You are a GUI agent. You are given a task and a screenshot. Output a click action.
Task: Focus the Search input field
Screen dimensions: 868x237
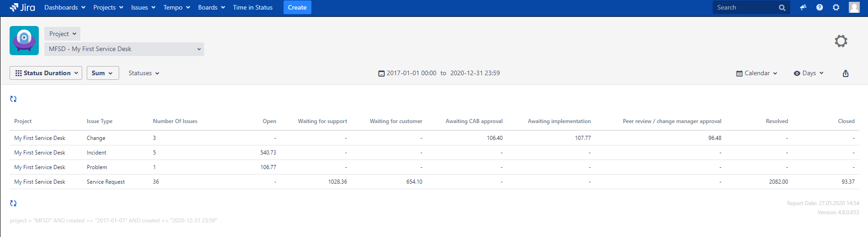tap(745, 7)
